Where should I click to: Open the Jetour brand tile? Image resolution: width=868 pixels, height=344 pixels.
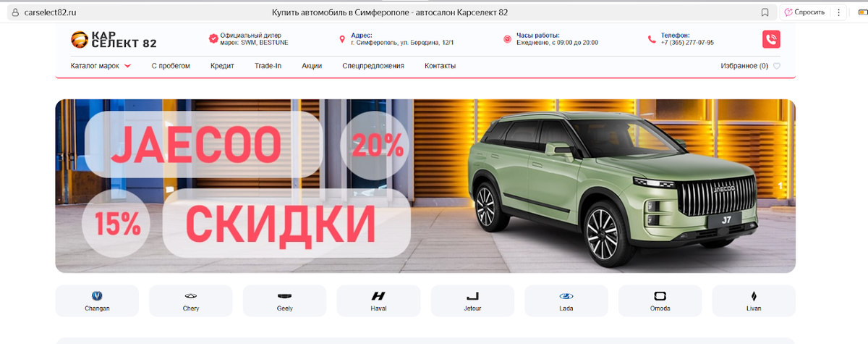pyautogui.click(x=472, y=301)
